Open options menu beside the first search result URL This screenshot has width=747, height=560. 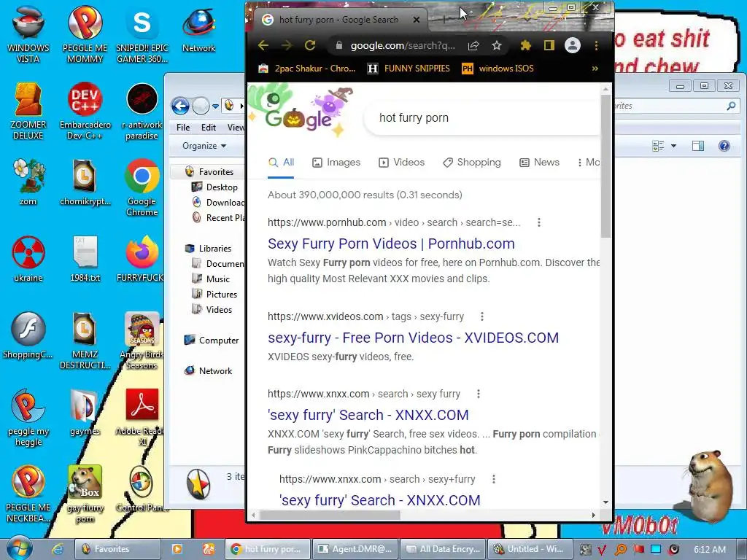click(539, 222)
